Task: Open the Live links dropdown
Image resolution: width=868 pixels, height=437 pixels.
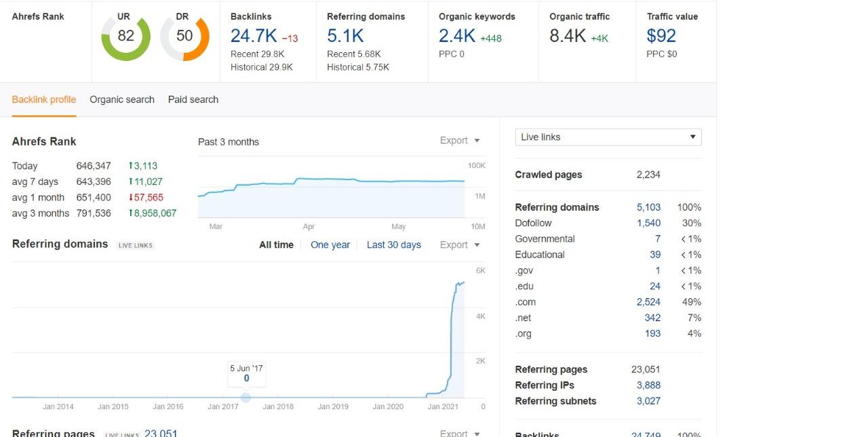Action: point(607,137)
